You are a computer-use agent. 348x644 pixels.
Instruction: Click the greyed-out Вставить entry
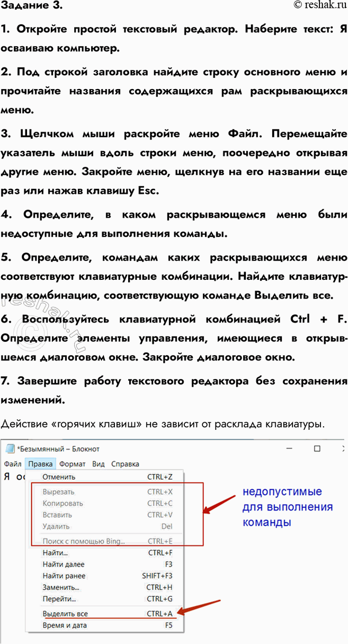[57, 515]
